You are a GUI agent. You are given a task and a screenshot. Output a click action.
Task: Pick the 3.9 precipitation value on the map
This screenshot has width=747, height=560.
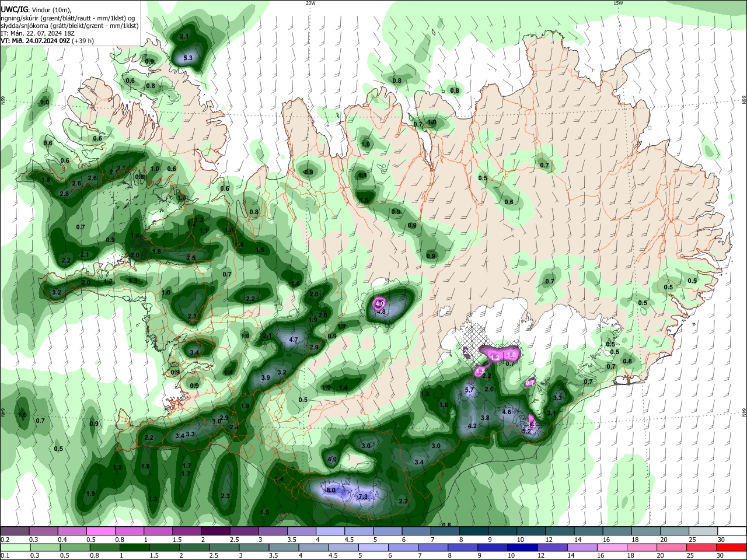click(266, 378)
